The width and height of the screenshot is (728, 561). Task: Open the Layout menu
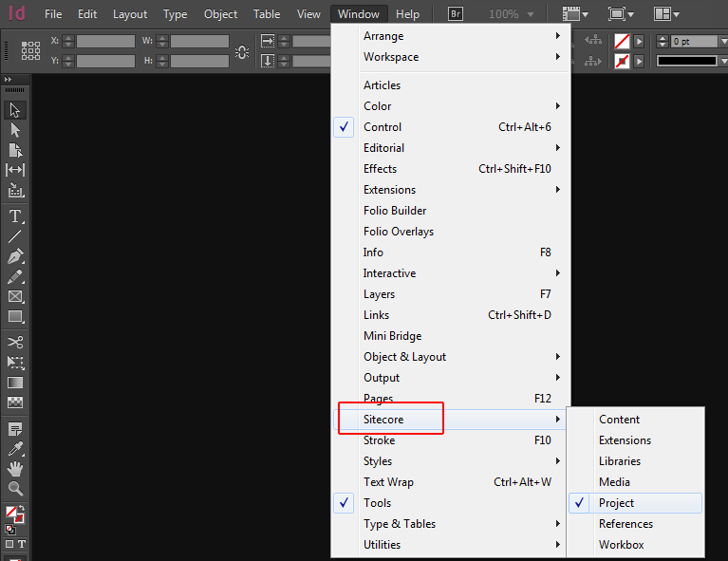click(x=130, y=14)
